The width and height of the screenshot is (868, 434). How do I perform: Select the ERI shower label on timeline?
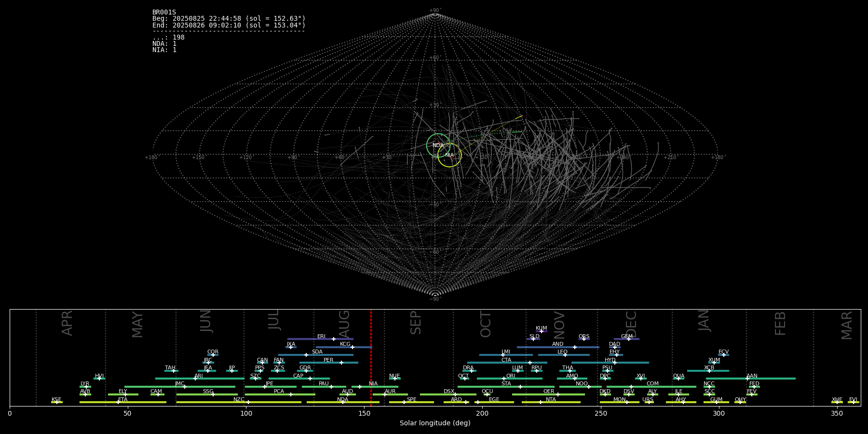(x=321, y=337)
